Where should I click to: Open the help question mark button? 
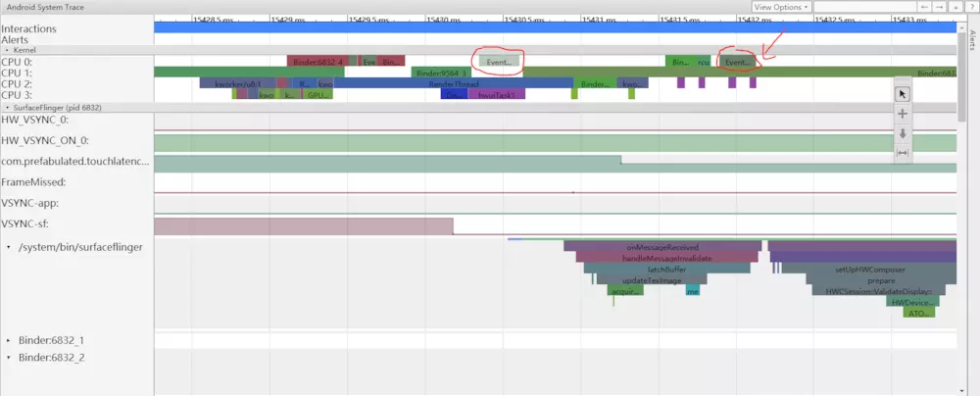[971, 7]
